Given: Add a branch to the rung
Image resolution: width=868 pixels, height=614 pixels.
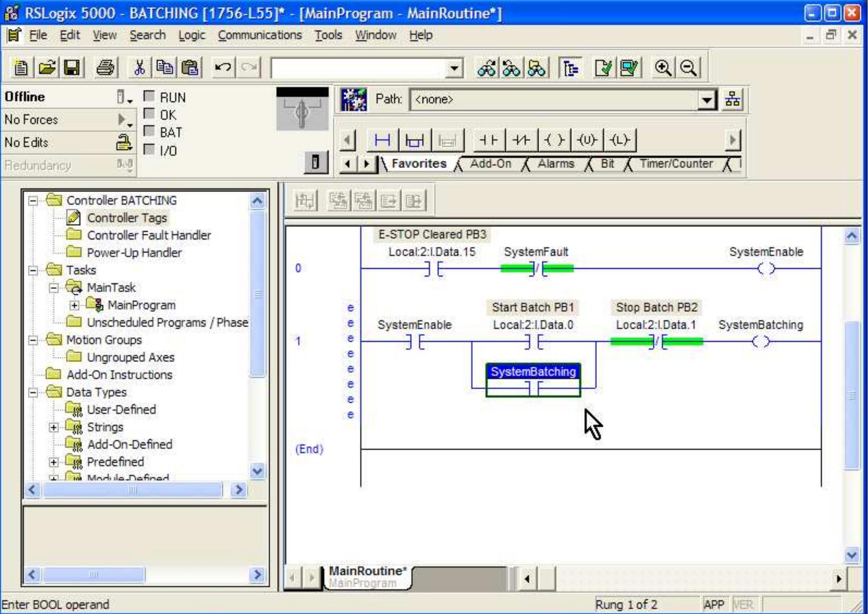Looking at the screenshot, I should 416,140.
